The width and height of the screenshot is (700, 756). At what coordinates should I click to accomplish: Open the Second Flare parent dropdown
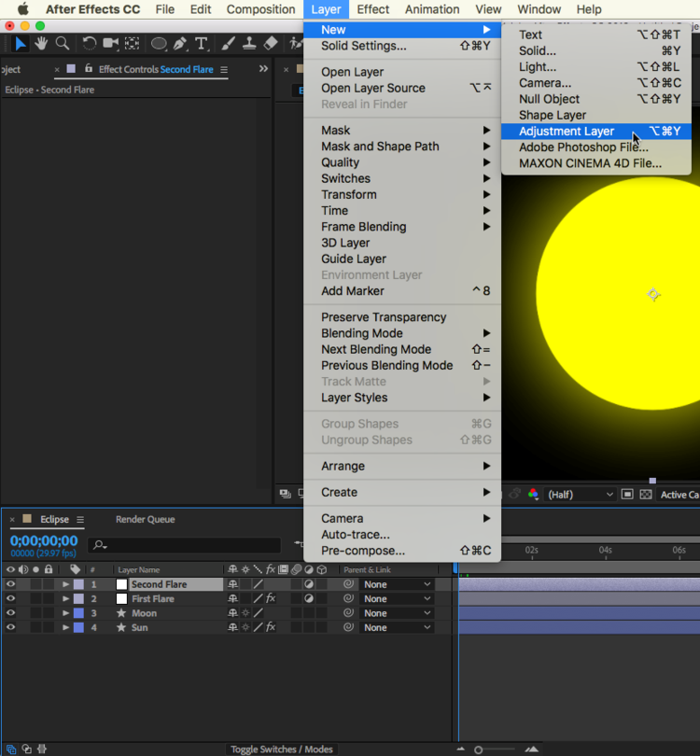[397, 584]
